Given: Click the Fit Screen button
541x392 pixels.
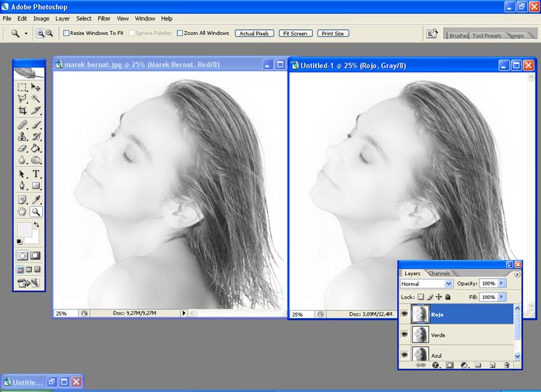Looking at the screenshot, I should (296, 33).
